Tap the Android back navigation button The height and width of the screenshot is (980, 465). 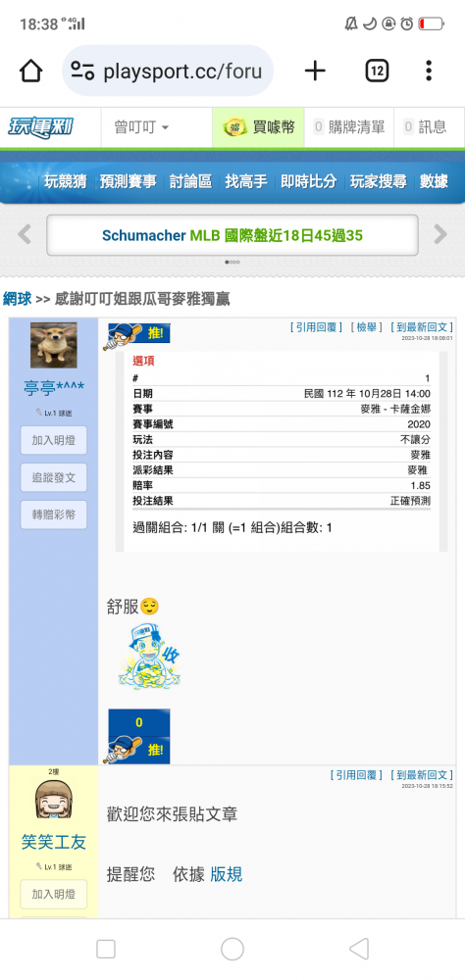pyautogui.click(x=358, y=950)
